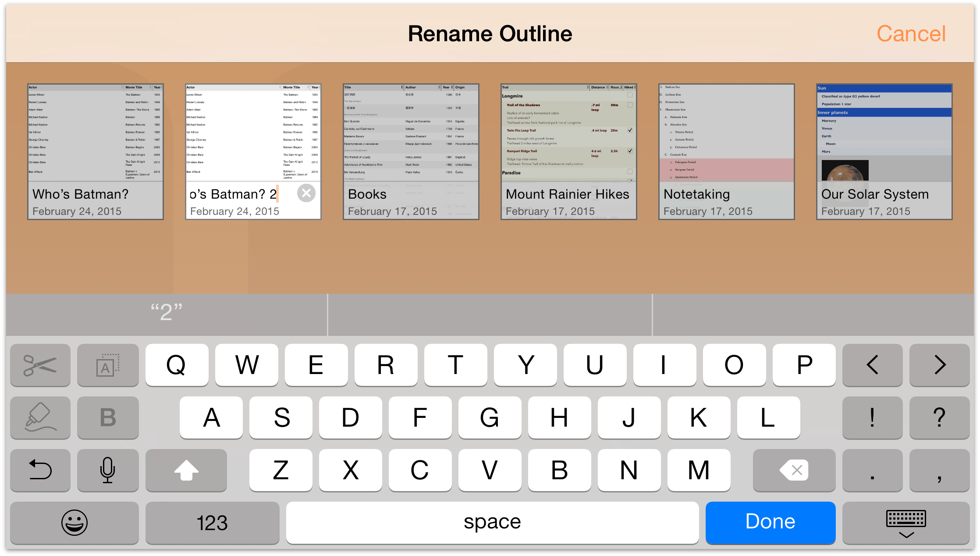Tap the M key
The width and height of the screenshot is (980, 556).
click(699, 470)
